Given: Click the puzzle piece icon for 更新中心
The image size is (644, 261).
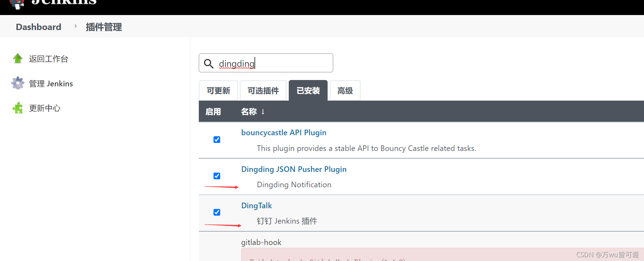Looking at the screenshot, I should [x=17, y=108].
